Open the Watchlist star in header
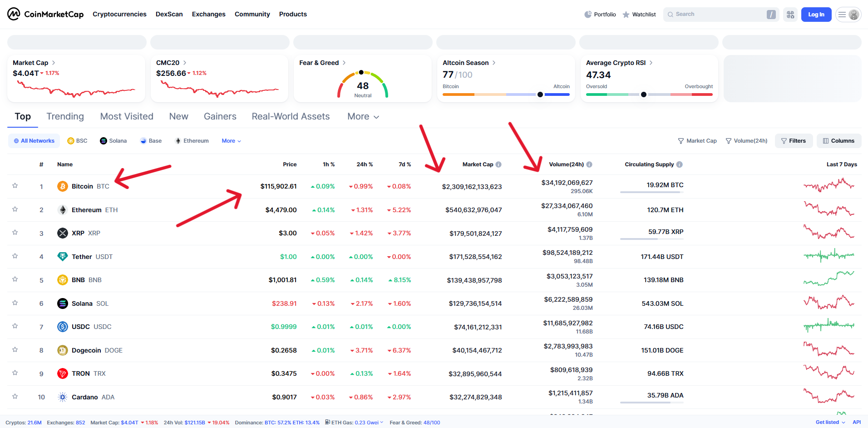 click(626, 15)
